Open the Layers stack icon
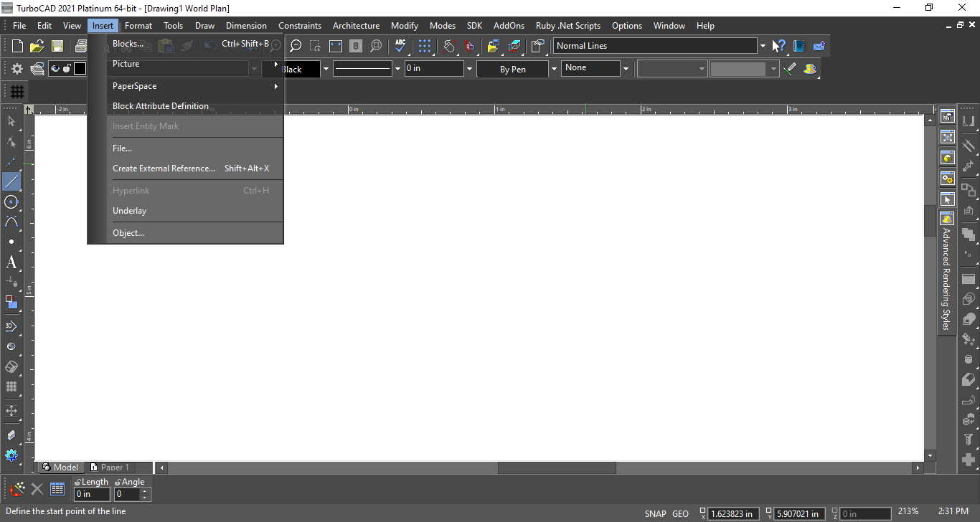 (x=37, y=69)
